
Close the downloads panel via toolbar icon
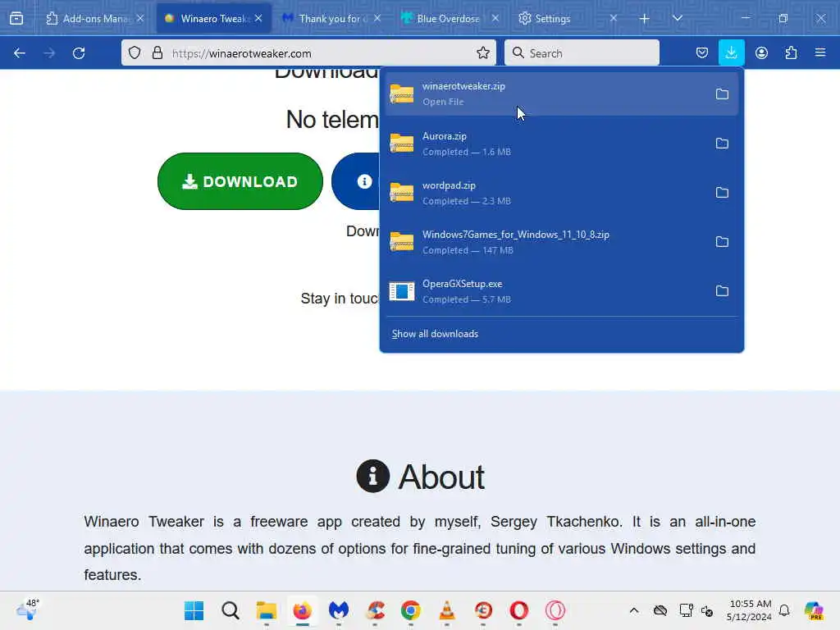(731, 53)
